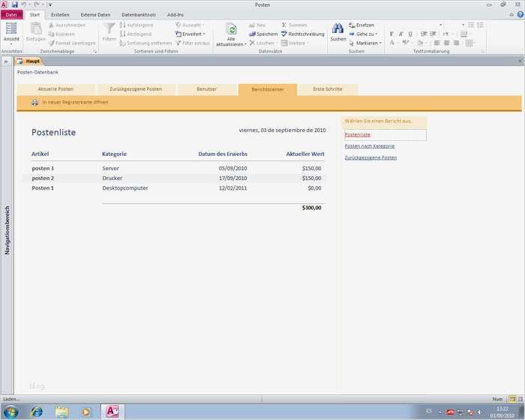
Task: Click printer icon to open in new tab
Action: point(34,101)
